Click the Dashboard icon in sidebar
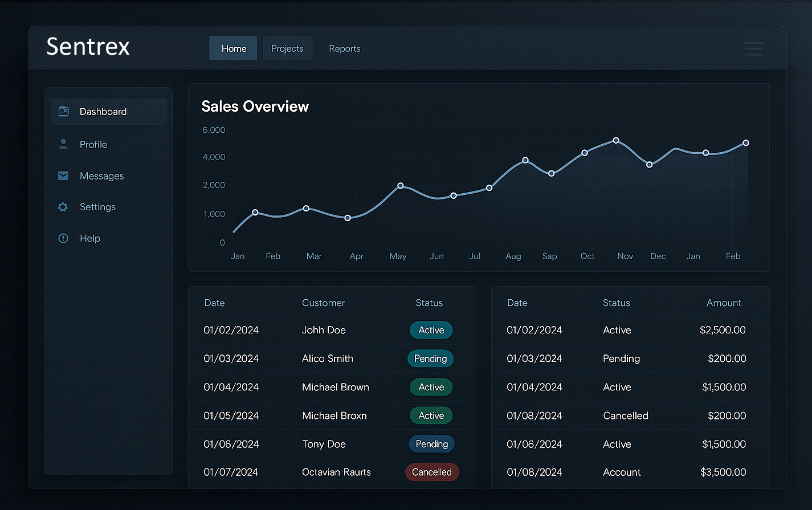 [64, 112]
